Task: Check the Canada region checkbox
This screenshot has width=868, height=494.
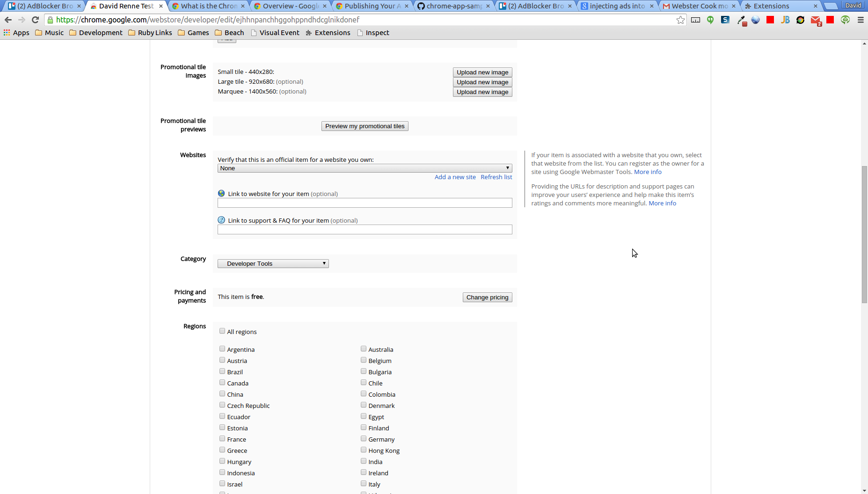Action: click(222, 382)
